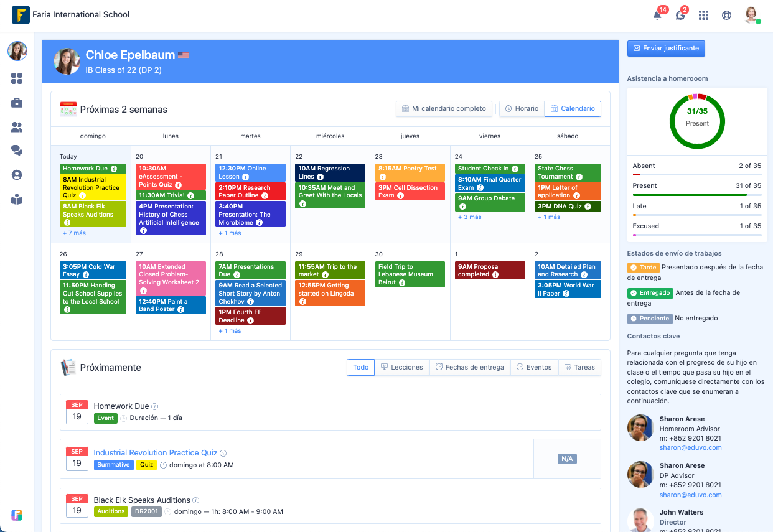This screenshot has width=773, height=532.
Task: Click info icon on 9AM Proposal completed event
Action: [x=496, y=274]
